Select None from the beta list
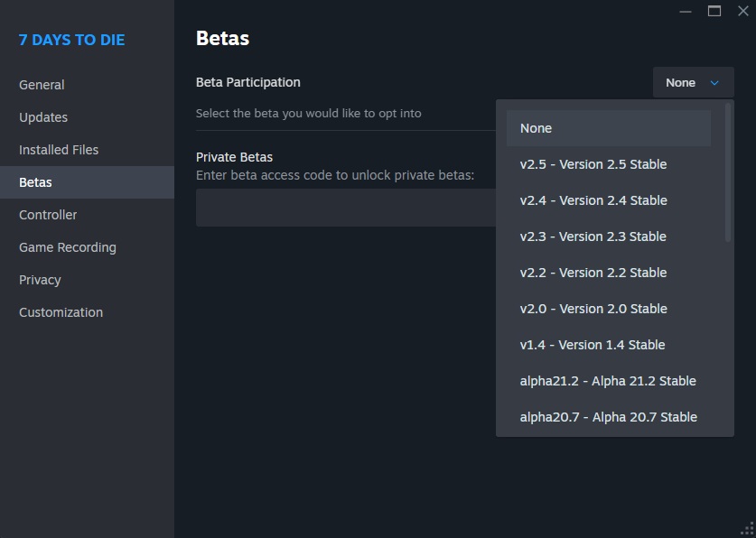756x538 pixels. (608, 128)
